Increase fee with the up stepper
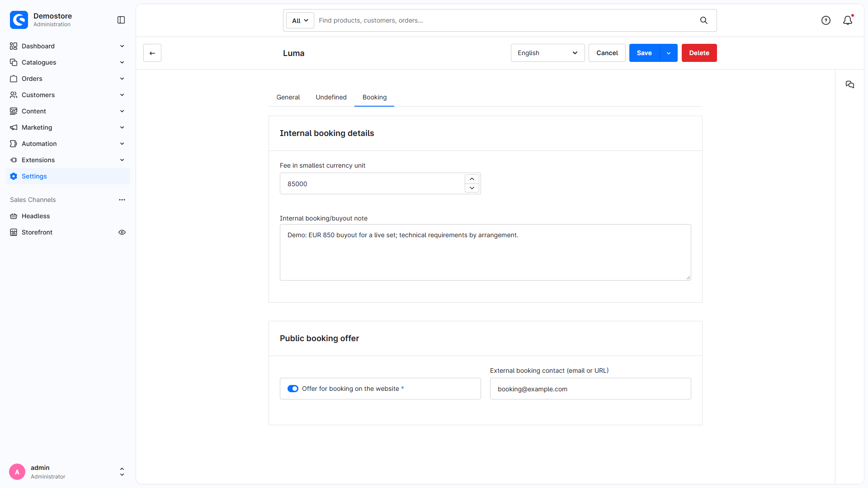Screen dimensions: 868x488 coord(472,179)
